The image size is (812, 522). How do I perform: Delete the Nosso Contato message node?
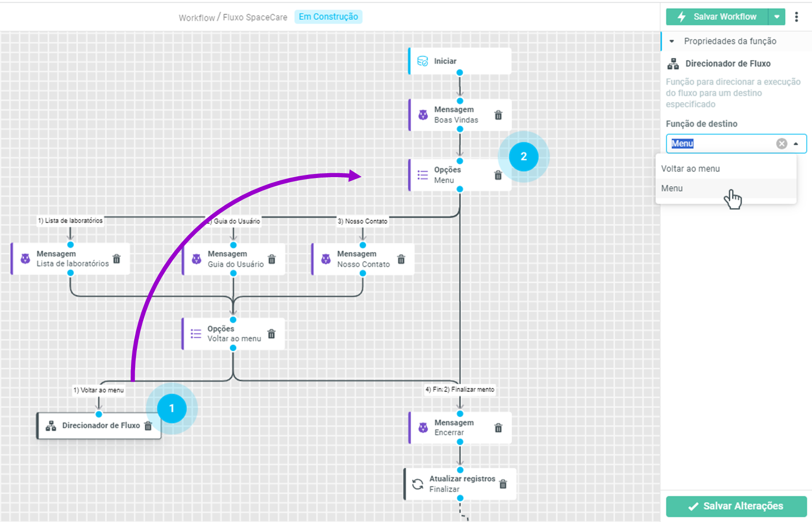401,259
